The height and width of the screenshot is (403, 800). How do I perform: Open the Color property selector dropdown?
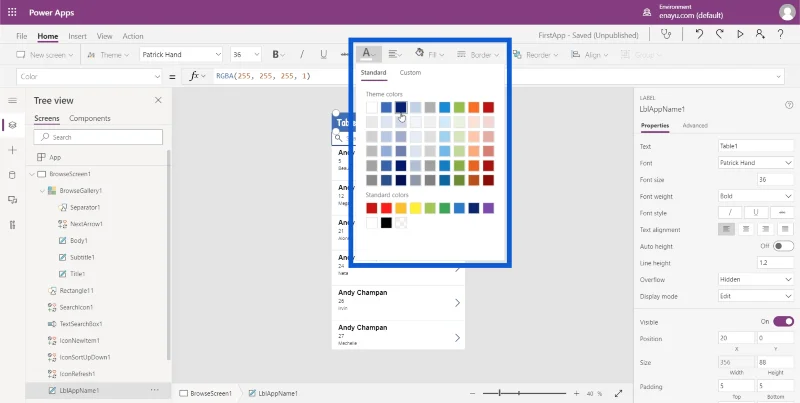pos(90,77)
